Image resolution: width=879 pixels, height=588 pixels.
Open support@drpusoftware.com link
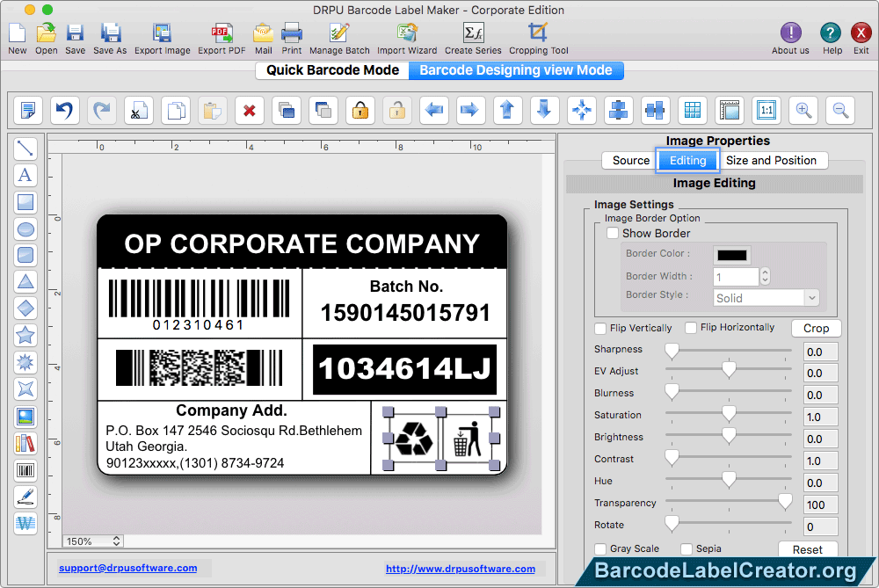pos(127,568)
